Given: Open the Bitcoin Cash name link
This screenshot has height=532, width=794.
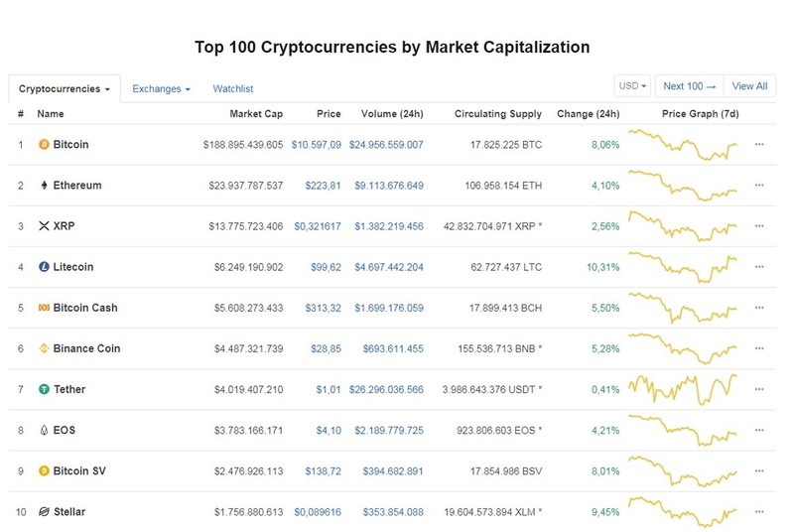Looking at the screenshot, I should point(85,308).
